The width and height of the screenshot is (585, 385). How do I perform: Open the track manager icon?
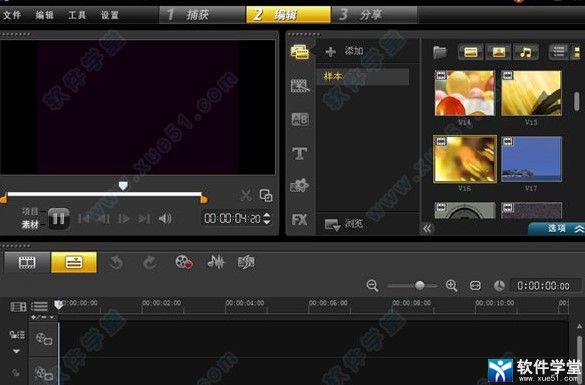(x=18, y=307)
